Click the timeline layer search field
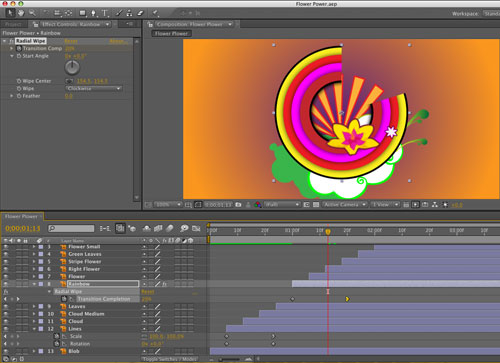 tap(71, 228)
